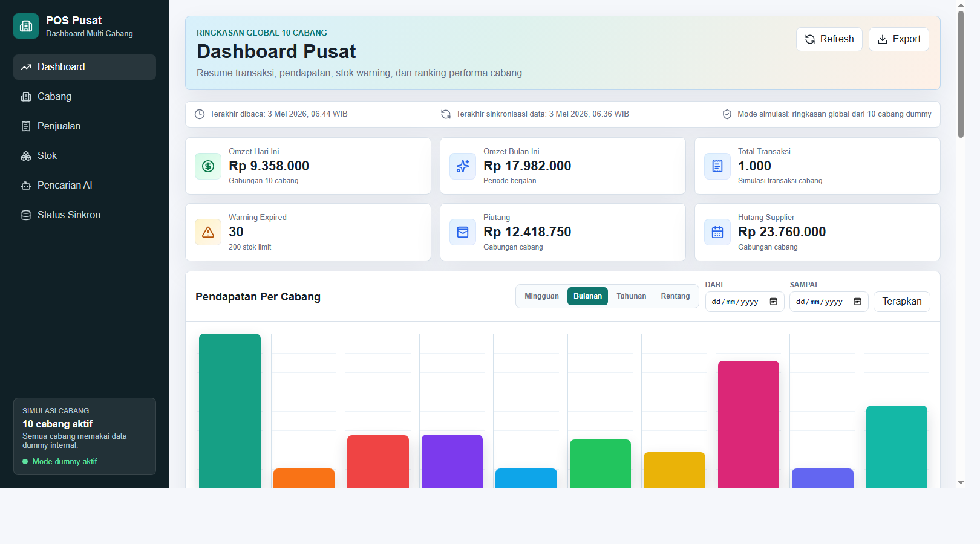Switch to the Tahunan period tab
Screen dimensions: 980x544
(632, 296)
